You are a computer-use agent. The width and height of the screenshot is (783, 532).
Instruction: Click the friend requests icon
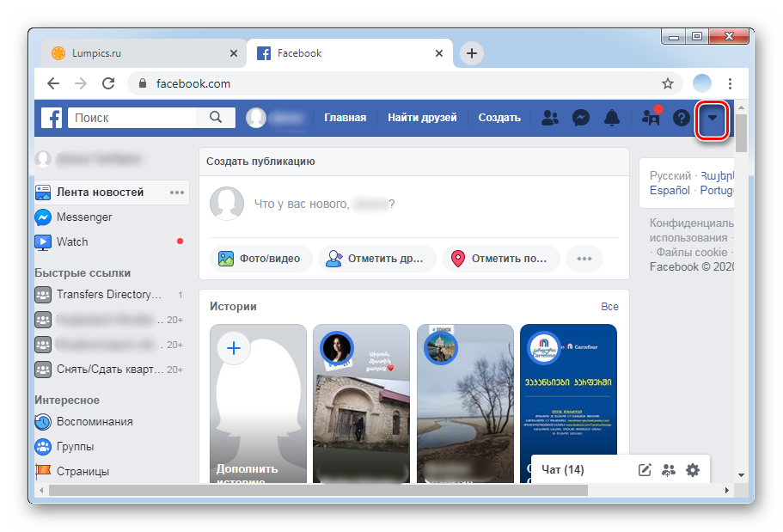click(x=550, y=119)
